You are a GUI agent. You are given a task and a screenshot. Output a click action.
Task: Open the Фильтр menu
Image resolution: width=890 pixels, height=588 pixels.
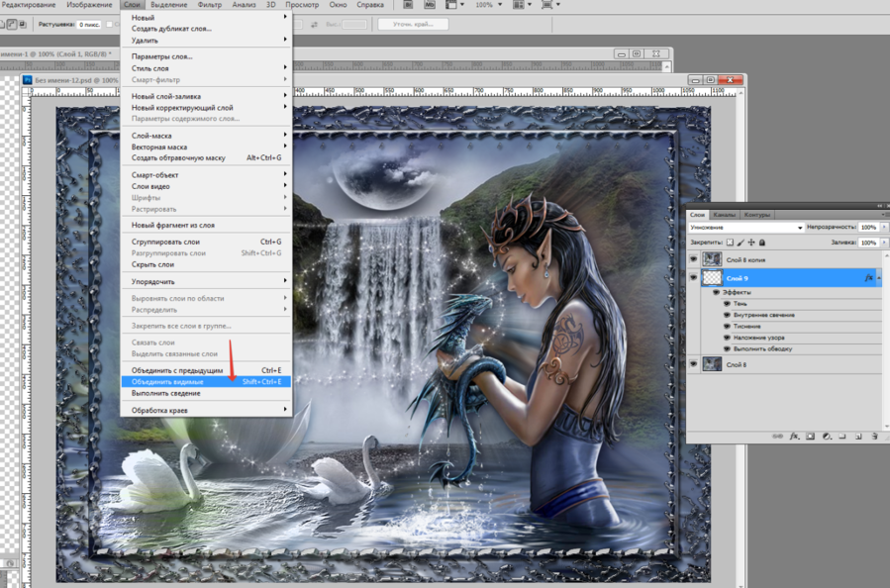[210, 5]
